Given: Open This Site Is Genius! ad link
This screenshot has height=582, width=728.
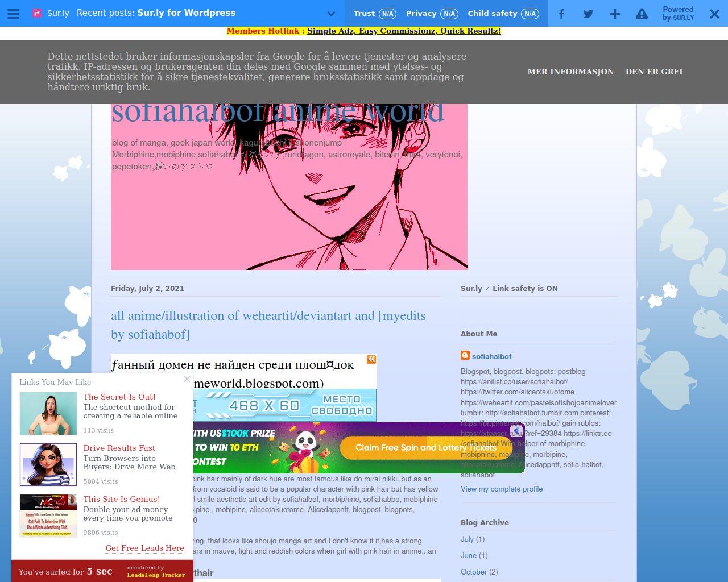Looking at the screenshot, I should [122, 499].
